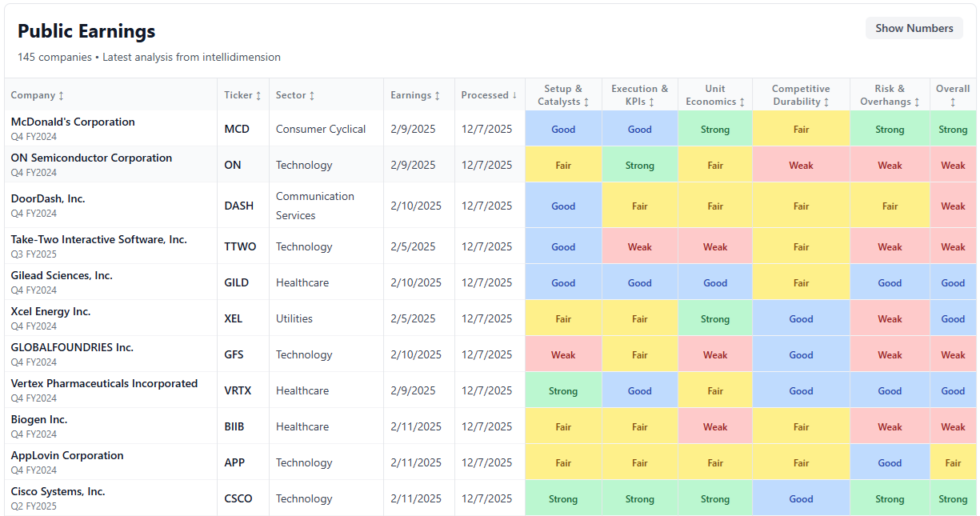Image resolution: width=980 pixels, height=516 pixels.
Task: Toggle the Show Numbers button
Action: [914, 28]
